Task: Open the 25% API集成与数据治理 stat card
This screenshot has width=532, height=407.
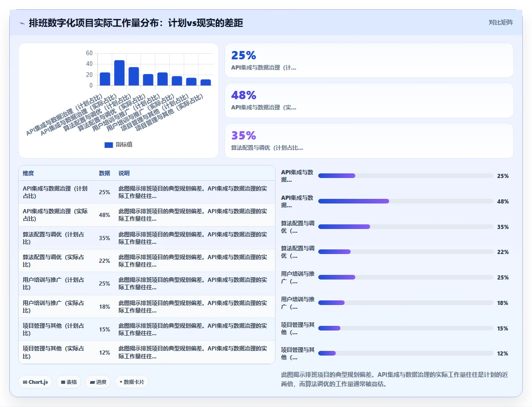Action: pyautogui.click(x=369, y=60)
